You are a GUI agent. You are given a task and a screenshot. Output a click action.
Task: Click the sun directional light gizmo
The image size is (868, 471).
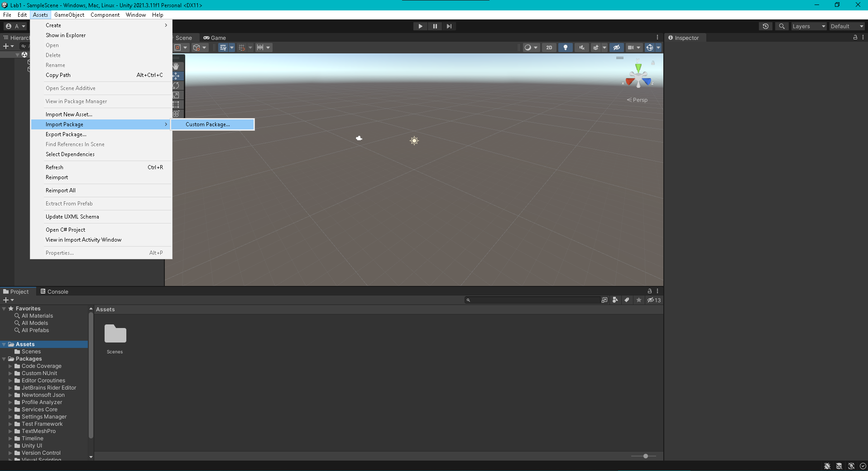coord(414,141)
